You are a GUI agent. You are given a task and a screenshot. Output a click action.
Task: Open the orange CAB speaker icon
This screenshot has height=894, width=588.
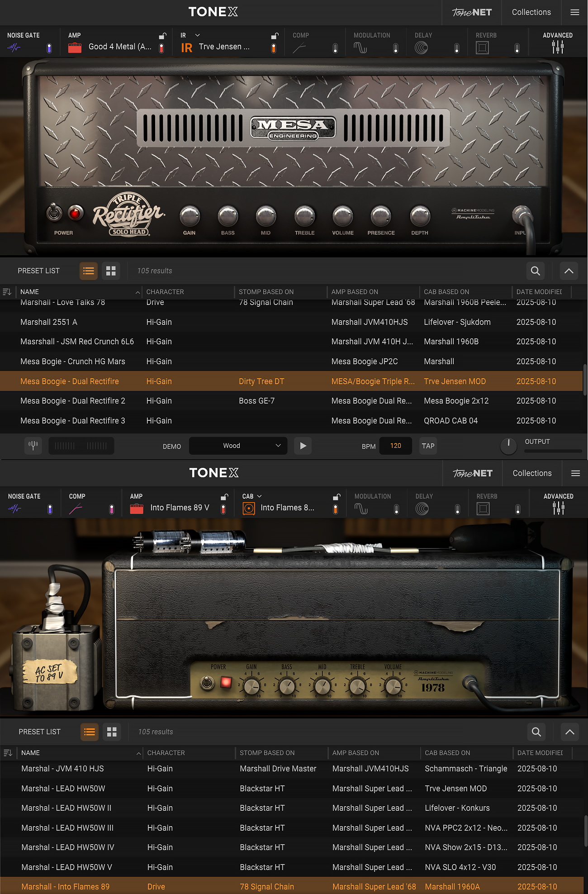tap(249, 509)
